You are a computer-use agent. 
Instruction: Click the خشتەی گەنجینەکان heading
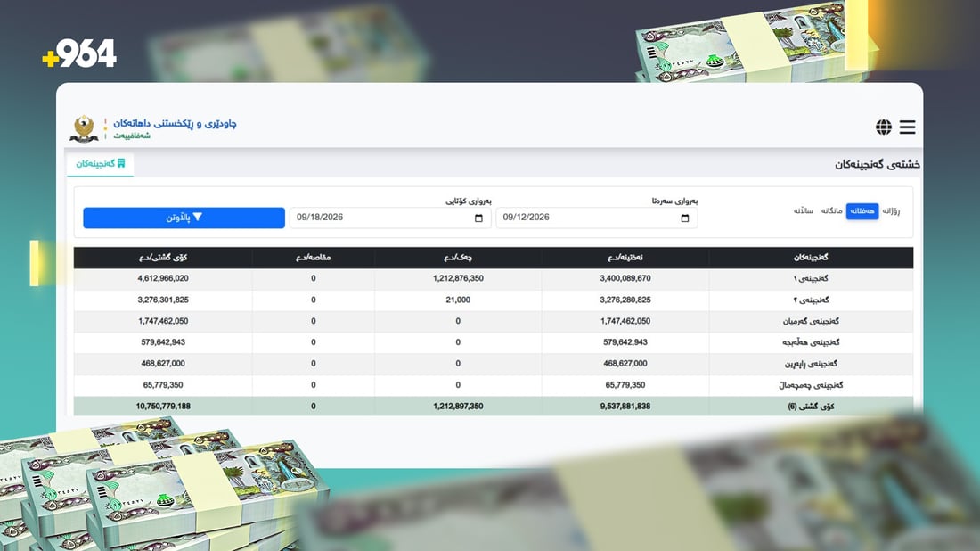877,164
